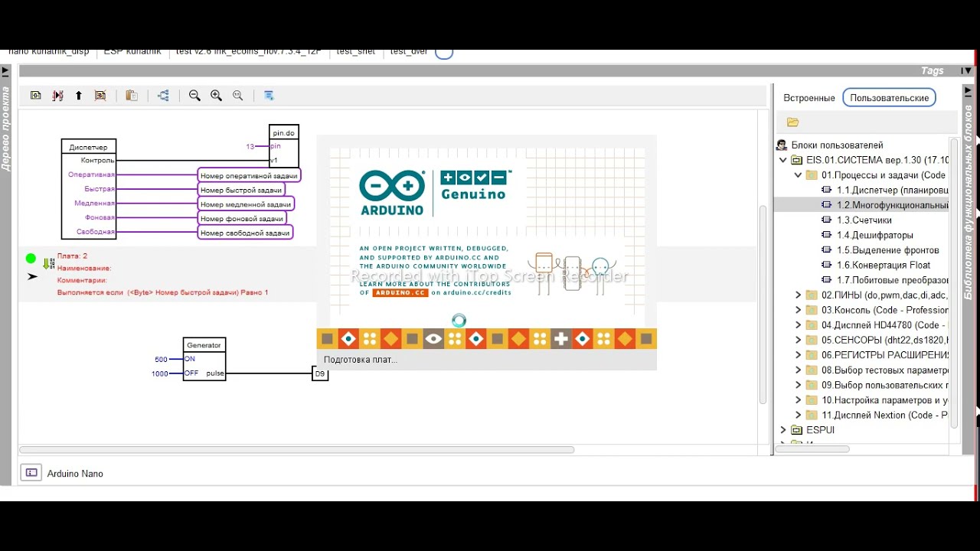This screenshot has width=980, height=551.
Task: Expand the 03.Консоль folder
Action: pyautogui.click(x=799, y=310)
